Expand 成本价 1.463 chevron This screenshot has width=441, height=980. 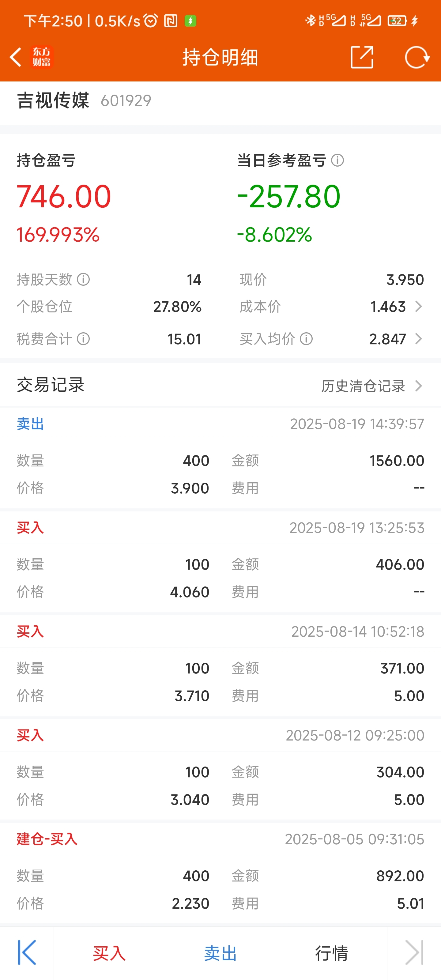coord(418,306)
